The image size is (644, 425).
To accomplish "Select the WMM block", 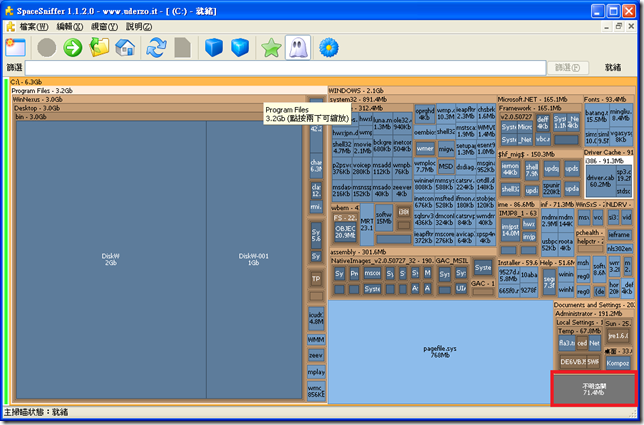I will [316, 340].
